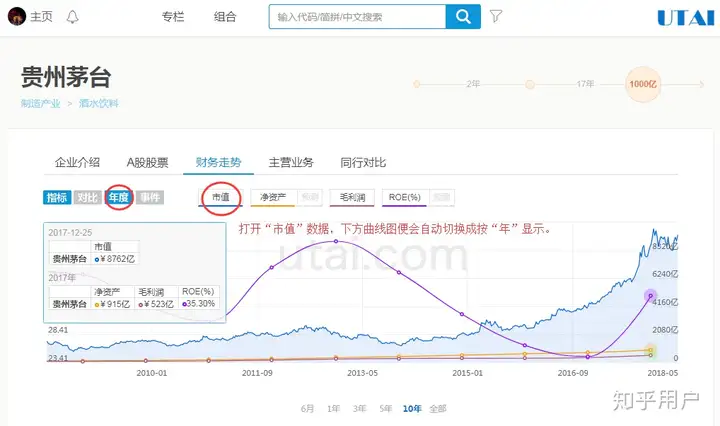Switch to the 主营业务 tab

[x=291, y=163]
